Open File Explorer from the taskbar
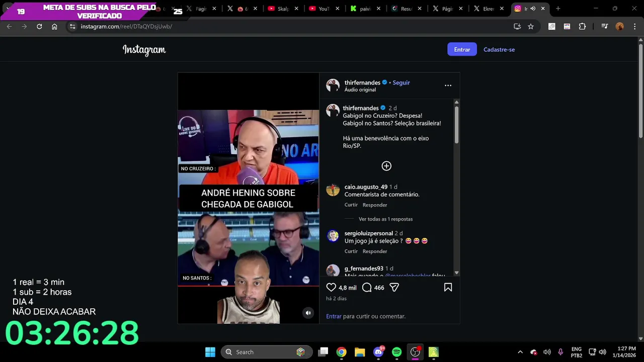The image size is (644, 362). click(360, 352)
